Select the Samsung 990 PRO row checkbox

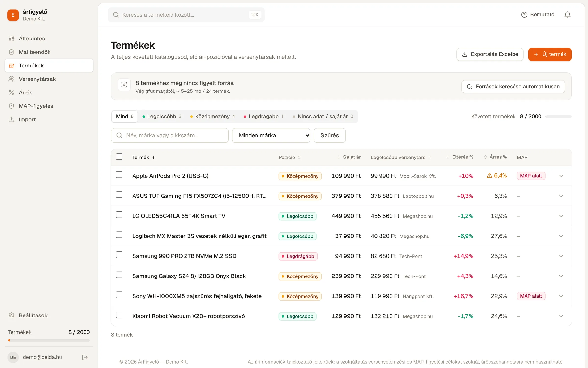119,255
